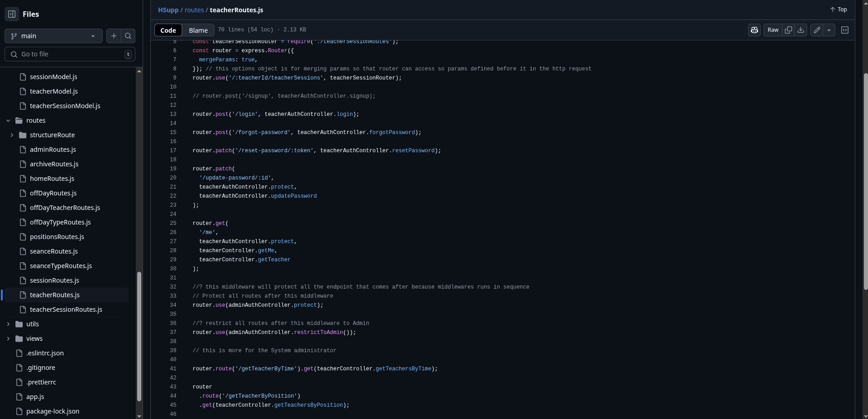The image size is (868, 419).
Task: Copy raw file contents icon
Action: 789,30
